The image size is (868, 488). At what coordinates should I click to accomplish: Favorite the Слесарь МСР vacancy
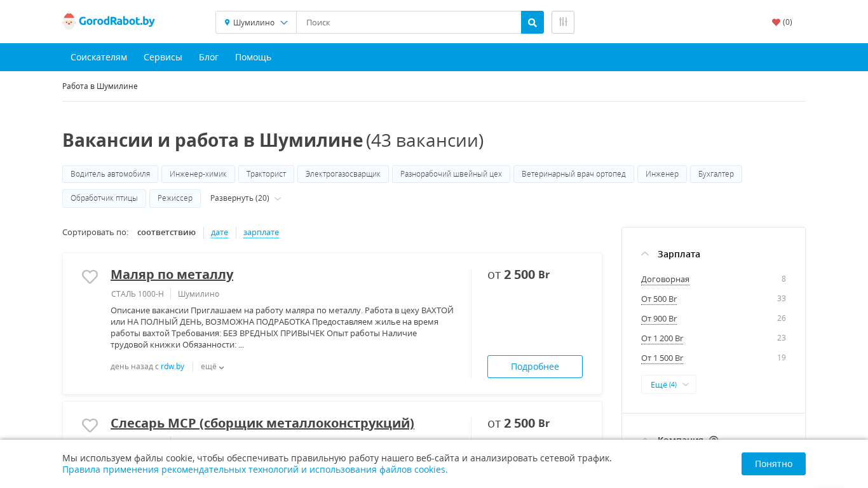click(90, 425)
